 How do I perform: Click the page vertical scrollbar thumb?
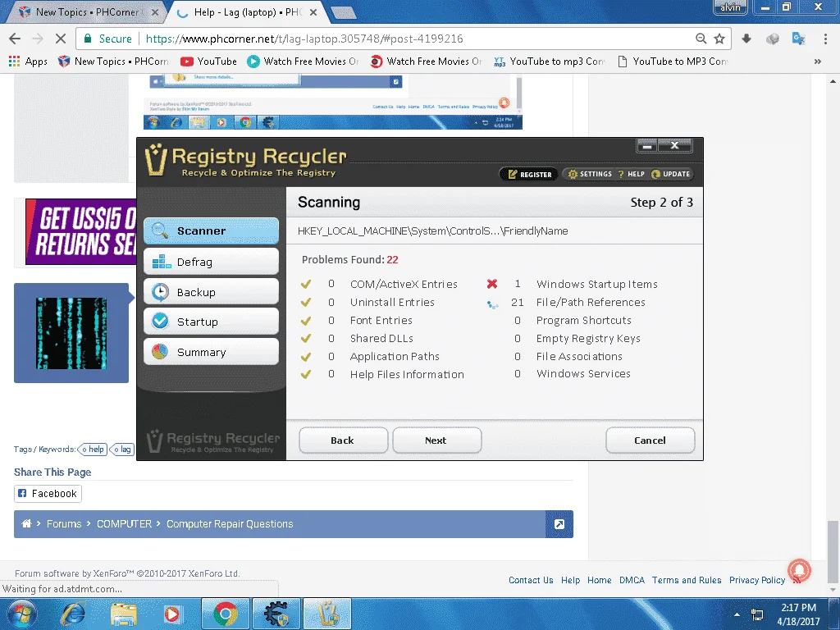click(x=833, y=552)
